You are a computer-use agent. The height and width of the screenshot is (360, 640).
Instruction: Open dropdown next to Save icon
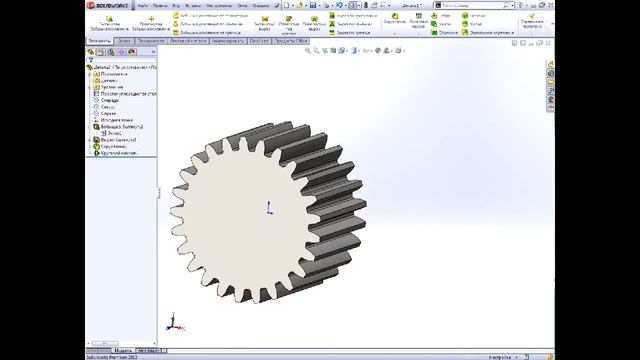[x=319, y=6]
